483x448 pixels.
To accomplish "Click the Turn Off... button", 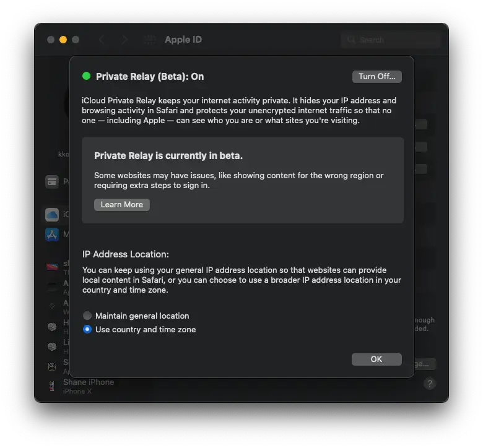I will click(376, 76).
